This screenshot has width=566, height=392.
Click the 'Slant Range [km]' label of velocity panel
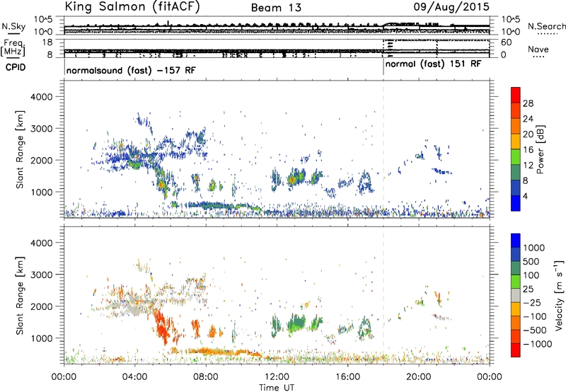tap(20, 296)
